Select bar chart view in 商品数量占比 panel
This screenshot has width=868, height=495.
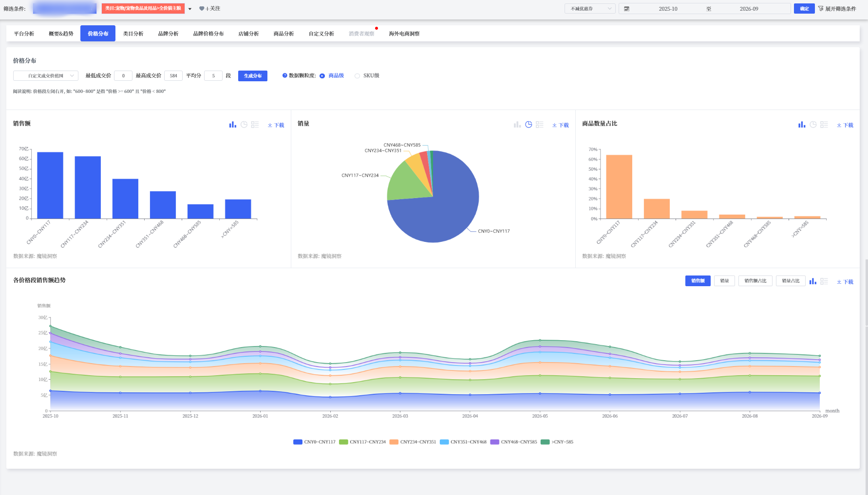click(x=802, y=125)
